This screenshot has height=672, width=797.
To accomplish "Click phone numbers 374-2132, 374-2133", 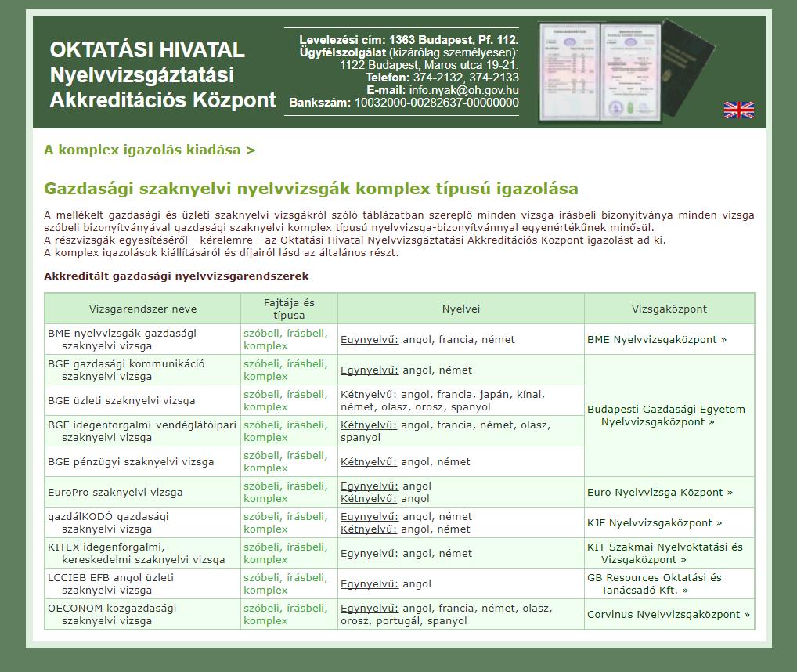I will 466,78.
